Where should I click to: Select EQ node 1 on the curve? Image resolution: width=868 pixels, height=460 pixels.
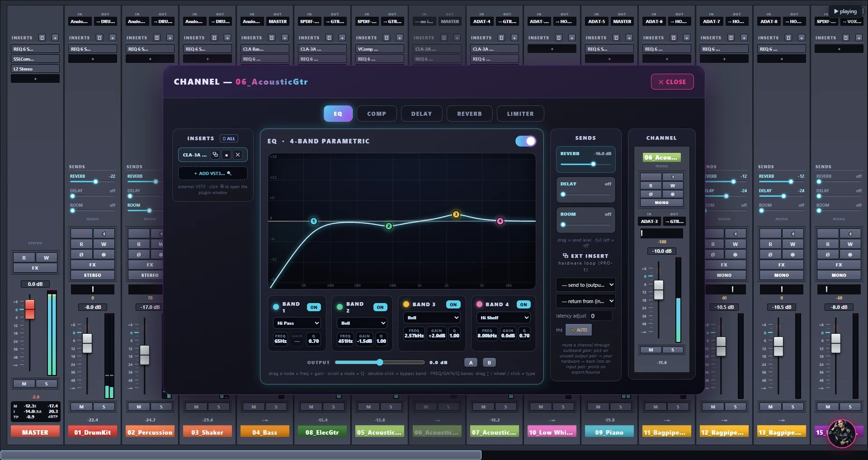[314, 221]
